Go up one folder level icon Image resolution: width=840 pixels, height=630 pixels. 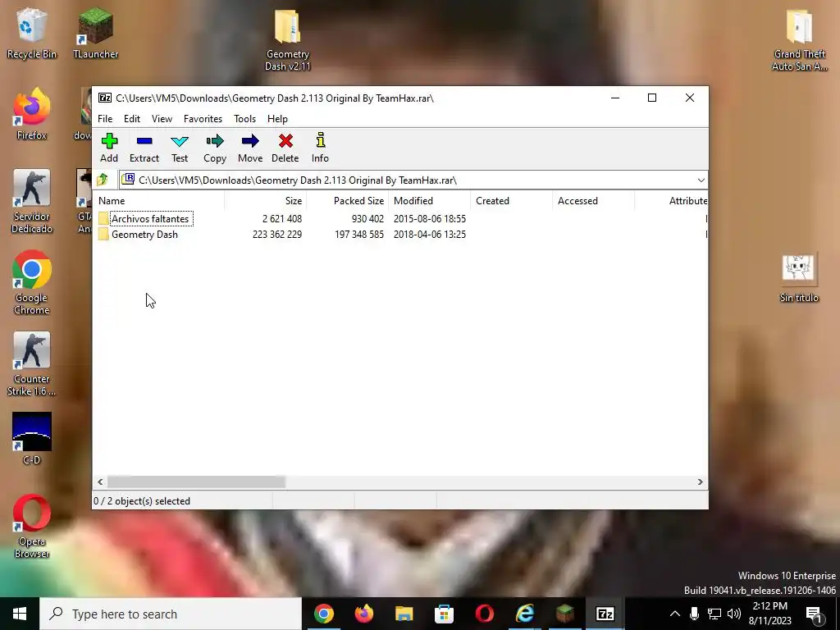[x=103, y=180]
